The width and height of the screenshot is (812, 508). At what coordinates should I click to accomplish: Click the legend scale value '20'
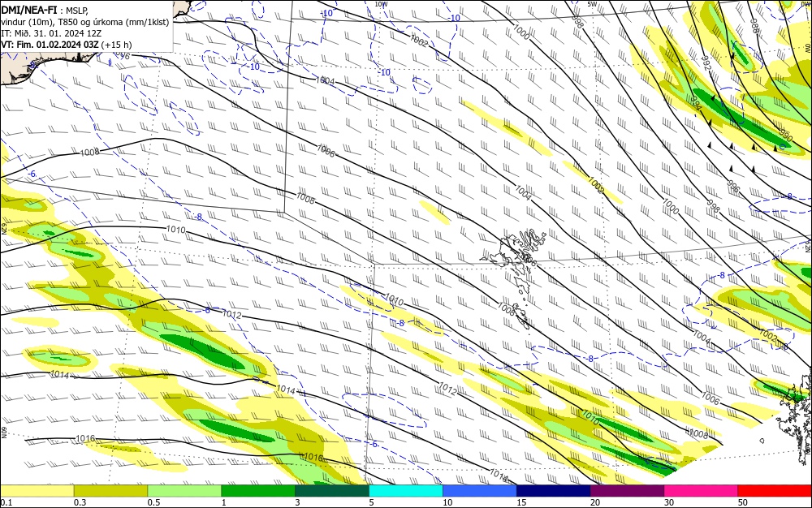[x=595, y=502]
